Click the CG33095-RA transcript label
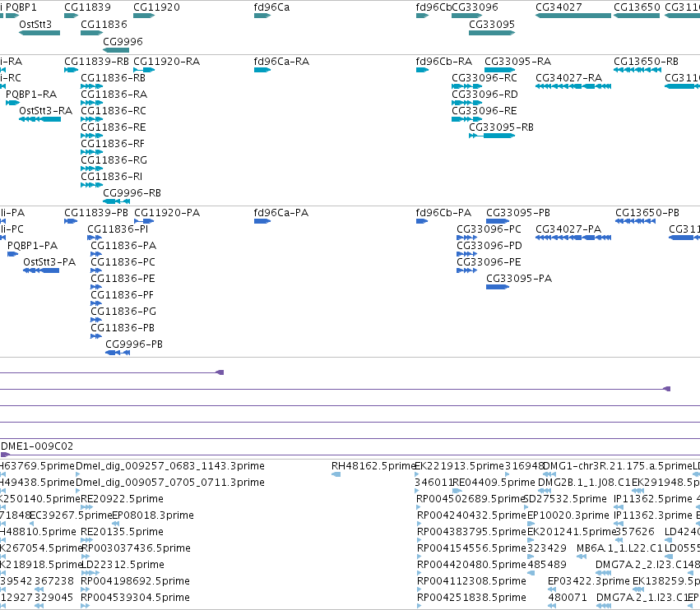Image resolution: width=700 pixels, height=610 pixels. pyautogui.click(x=518, y=62)
